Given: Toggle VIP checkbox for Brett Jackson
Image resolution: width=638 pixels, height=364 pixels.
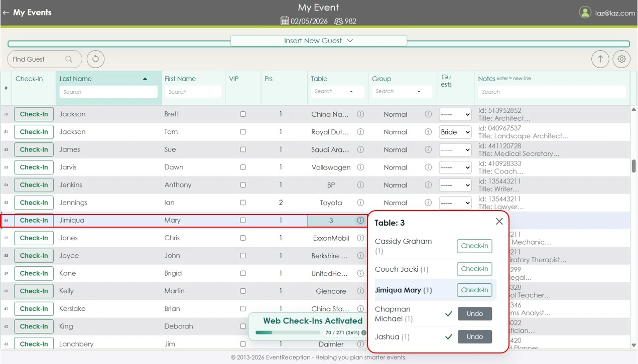Looking at the screenshot, I should (243, 114).
